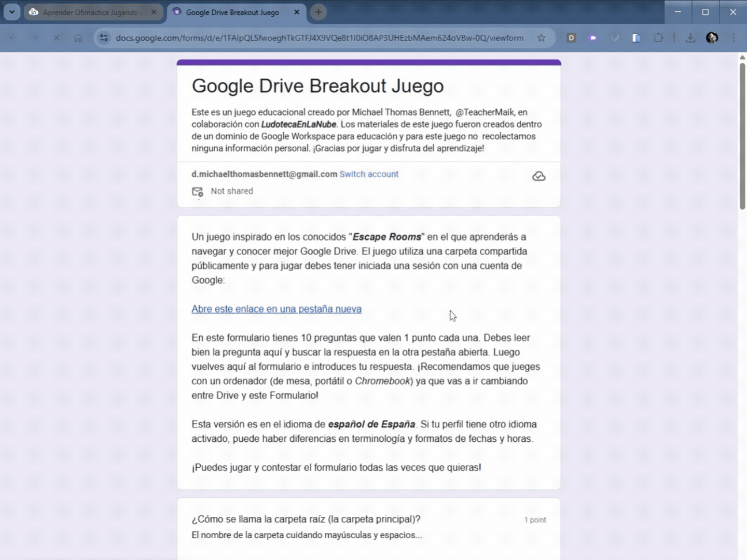Click the "Not shared" email status icon
Viewport: 747px width, 560px height.
197,191
